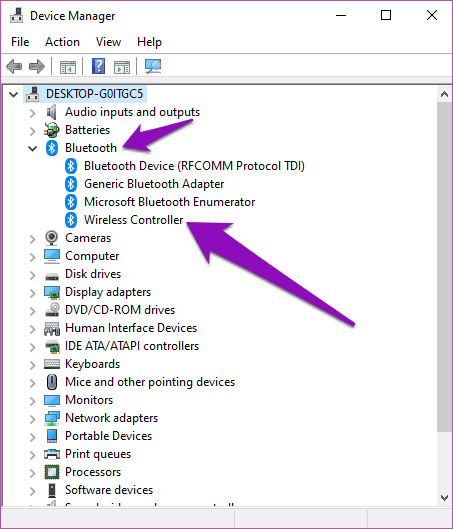
Task: Collapse the DESKTOP-G0ITGC5 root node
Action: pyautogui.click(x=13, y=94)
